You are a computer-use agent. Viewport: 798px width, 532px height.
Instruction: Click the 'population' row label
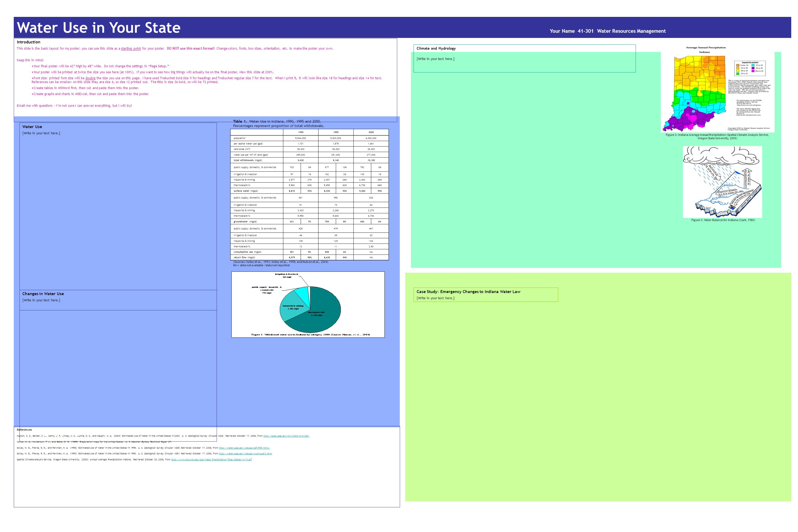pyautogui.click(x=240, y=138)
